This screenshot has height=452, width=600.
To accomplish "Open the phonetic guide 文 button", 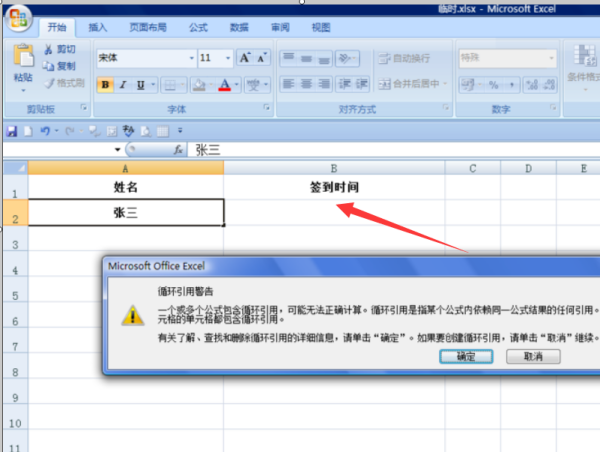I will [253, 85].
